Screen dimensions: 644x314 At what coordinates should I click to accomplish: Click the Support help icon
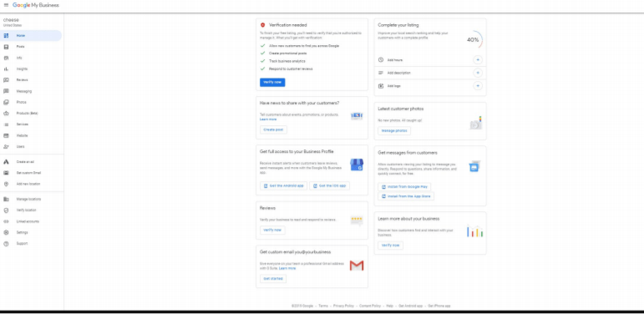coord(6,243)
